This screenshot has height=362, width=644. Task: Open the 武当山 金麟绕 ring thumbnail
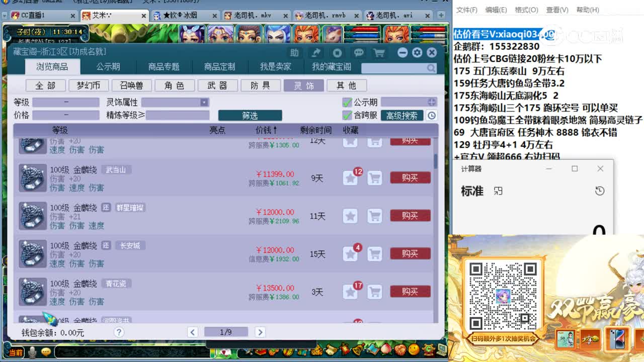pyautogui.click(x=33, y=178)
